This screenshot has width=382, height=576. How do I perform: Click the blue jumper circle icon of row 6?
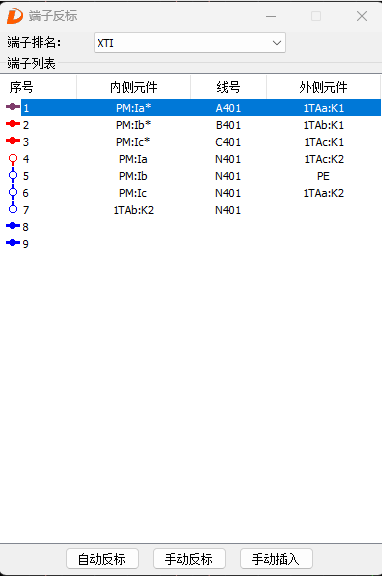coord(13,192)
